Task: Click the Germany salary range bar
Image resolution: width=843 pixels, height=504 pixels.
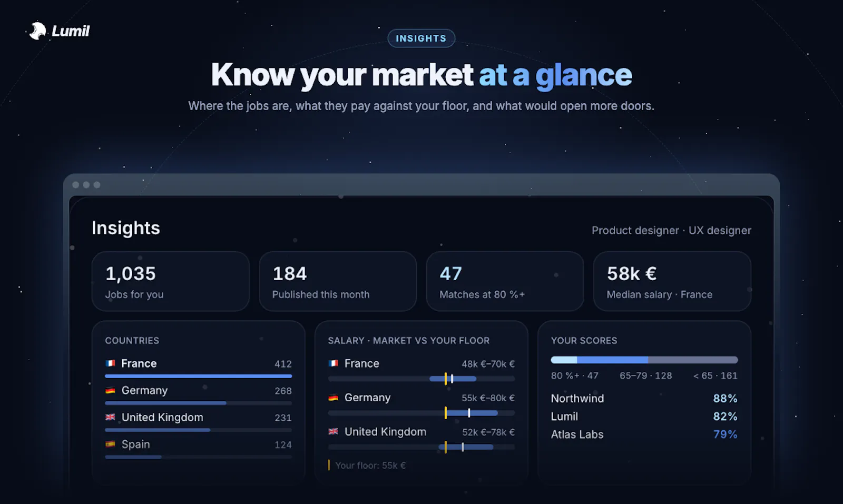Action: click(421, 413)
